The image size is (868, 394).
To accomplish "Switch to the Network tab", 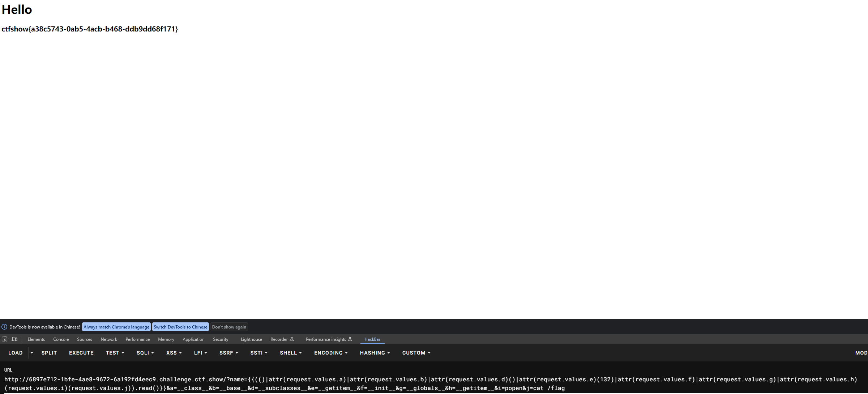I will [x=109, y=339].
